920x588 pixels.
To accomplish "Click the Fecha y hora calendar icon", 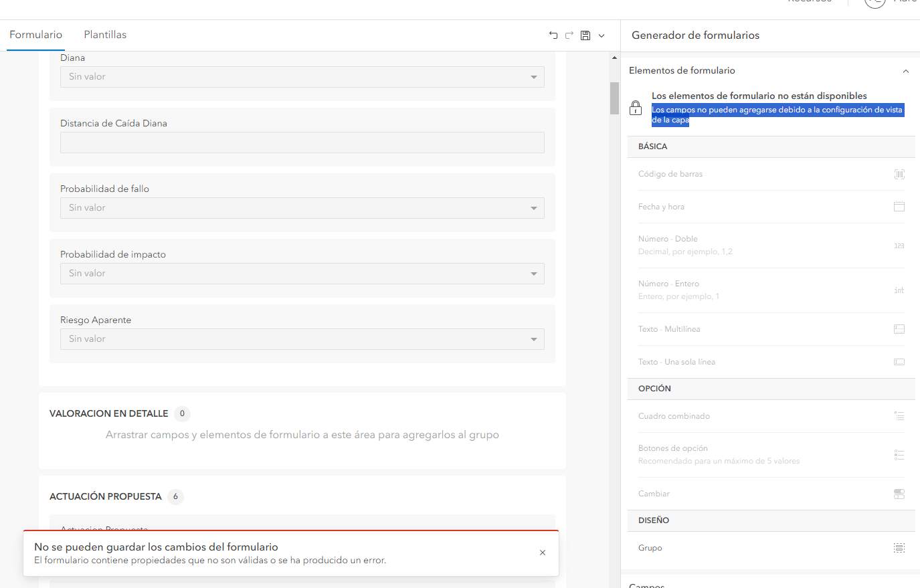I will tap(899, 207).
